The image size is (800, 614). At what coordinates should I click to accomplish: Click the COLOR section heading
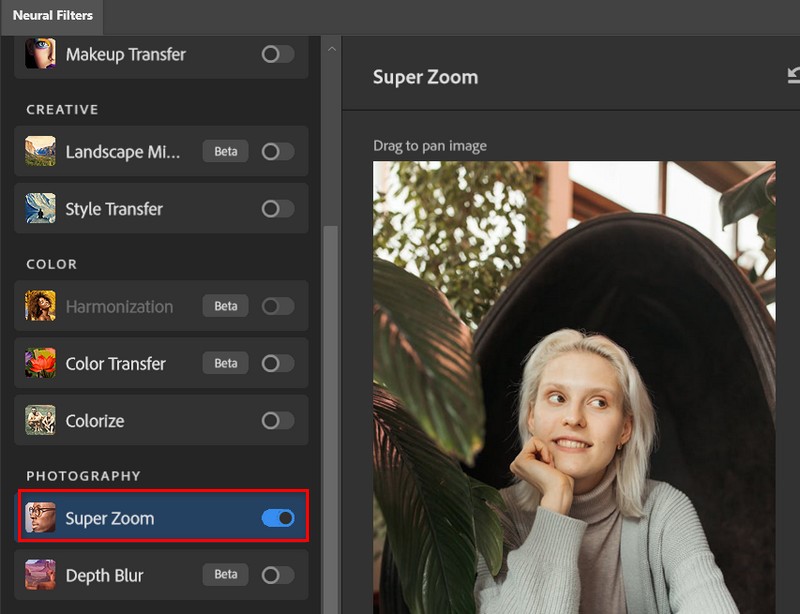click(52, 264)
